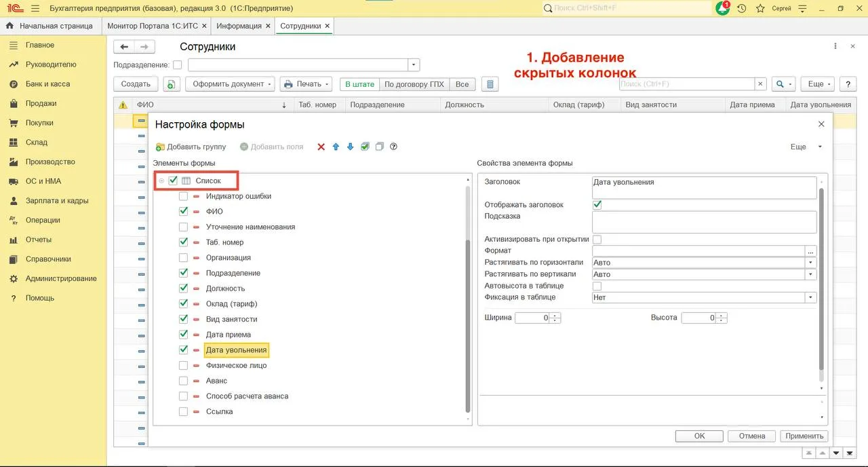The width and height of the screenshot is (868, 467).
Task: Open the Подразделение dropdown list
Action: click(x=414, y=65)
